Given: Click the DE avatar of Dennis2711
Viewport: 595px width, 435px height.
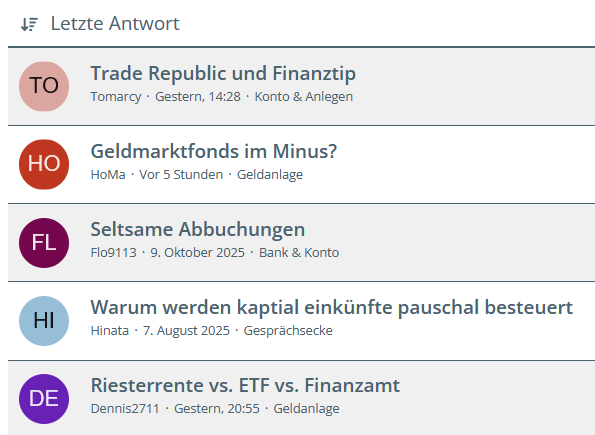Looking at the screenshot, I should [x=44, y=399].
